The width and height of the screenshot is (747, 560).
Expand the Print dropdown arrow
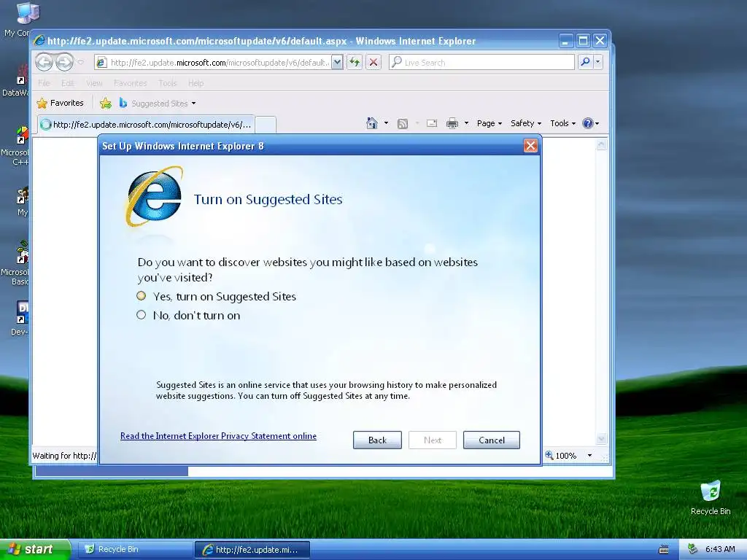(x=466, y=123)
